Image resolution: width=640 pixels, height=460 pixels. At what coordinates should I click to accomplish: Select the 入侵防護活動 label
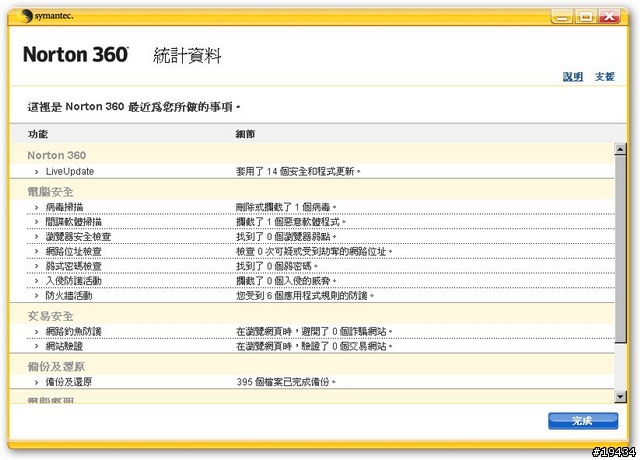coord(73,281)
